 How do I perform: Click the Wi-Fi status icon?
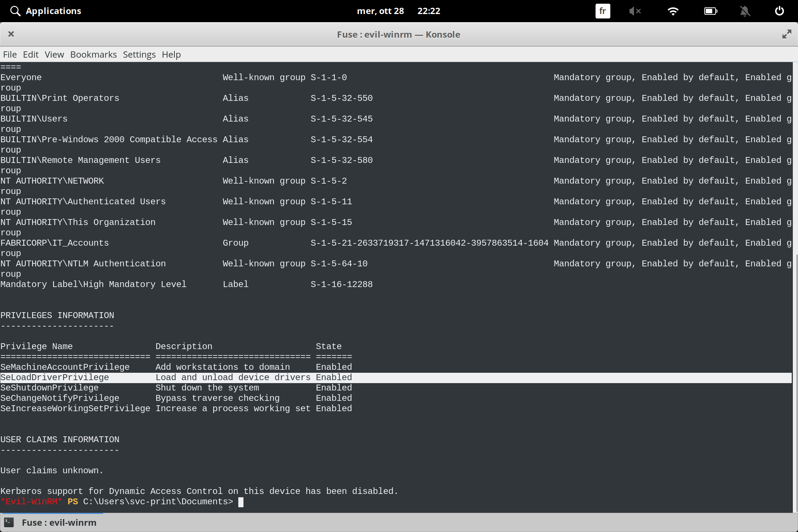click(x=673, y=11)
